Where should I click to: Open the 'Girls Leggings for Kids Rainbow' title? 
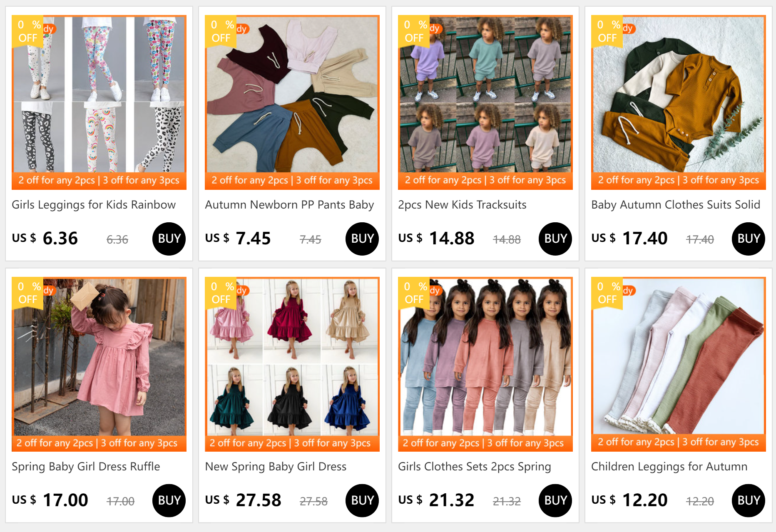94,205
